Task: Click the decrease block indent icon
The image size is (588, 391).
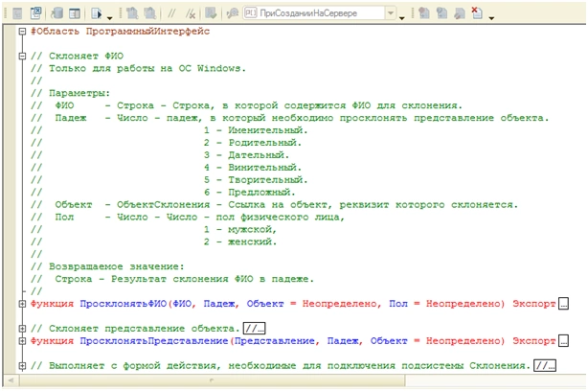Action: pyautogui.click(x=150, y=13)
